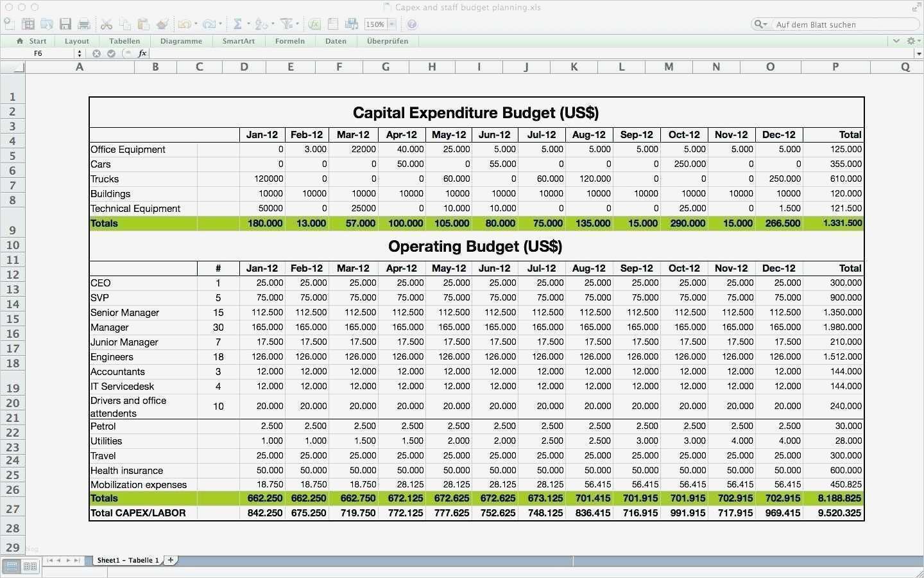Undo the last action
Image resolution: width=924 pixels, height=578 pixels.
[x=185, y=24]
